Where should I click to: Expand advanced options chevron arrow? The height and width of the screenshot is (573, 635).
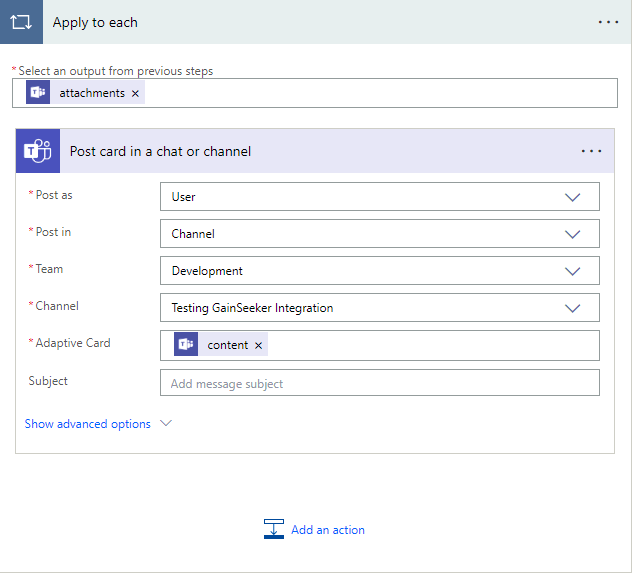[166, 424]
